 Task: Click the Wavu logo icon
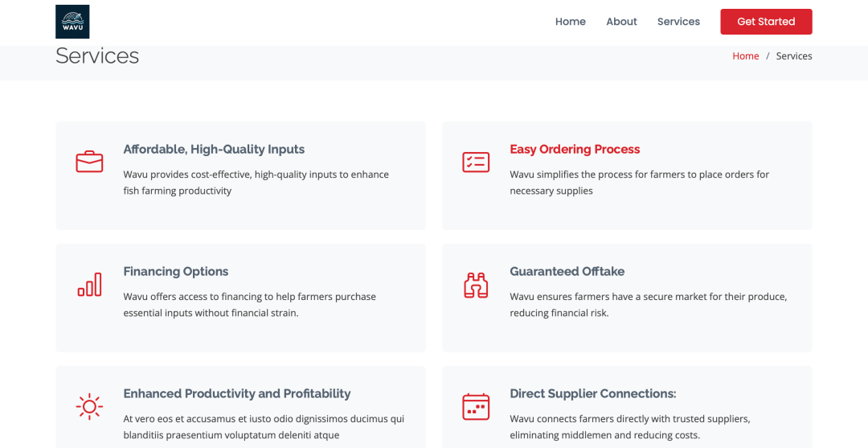pos(72,22)
